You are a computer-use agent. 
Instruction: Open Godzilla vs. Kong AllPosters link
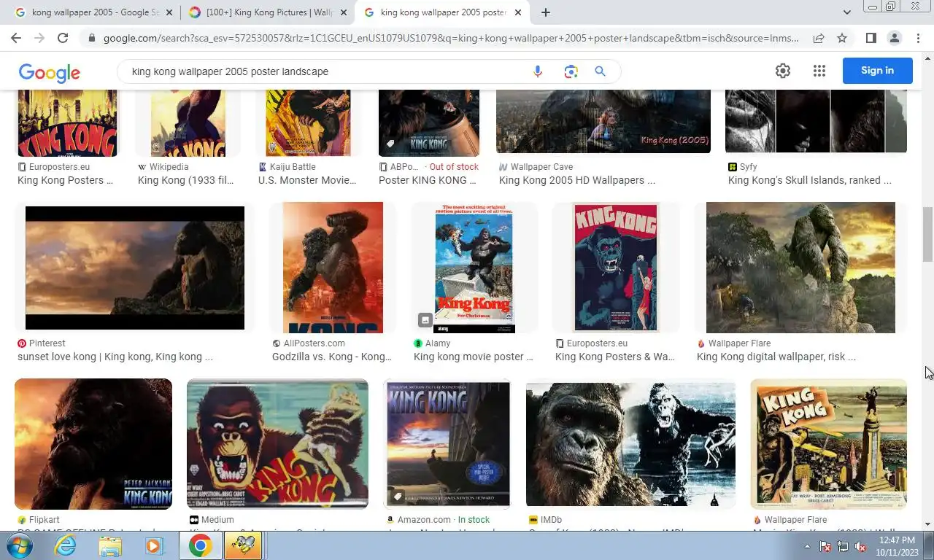coord(332,357)
